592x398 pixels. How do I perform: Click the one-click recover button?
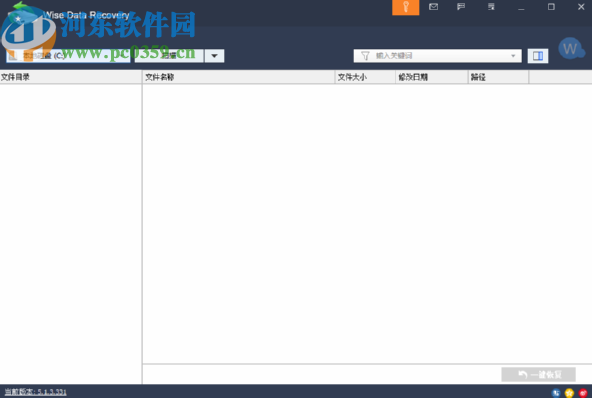pos(538,375)
